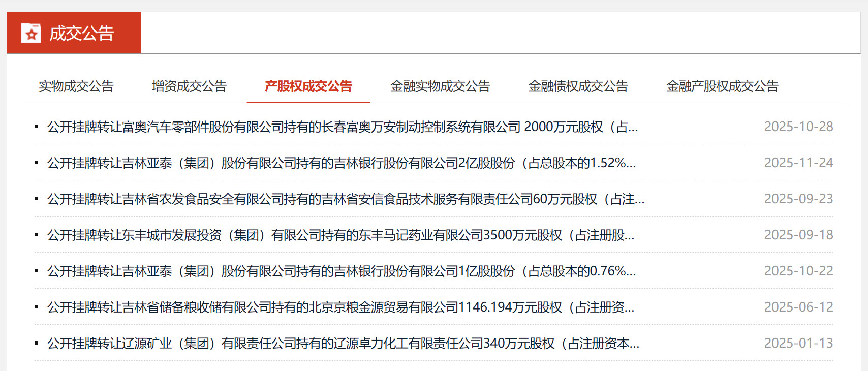
Task: Switch to the 实物成交公告 tab
Action: [76, 86]
